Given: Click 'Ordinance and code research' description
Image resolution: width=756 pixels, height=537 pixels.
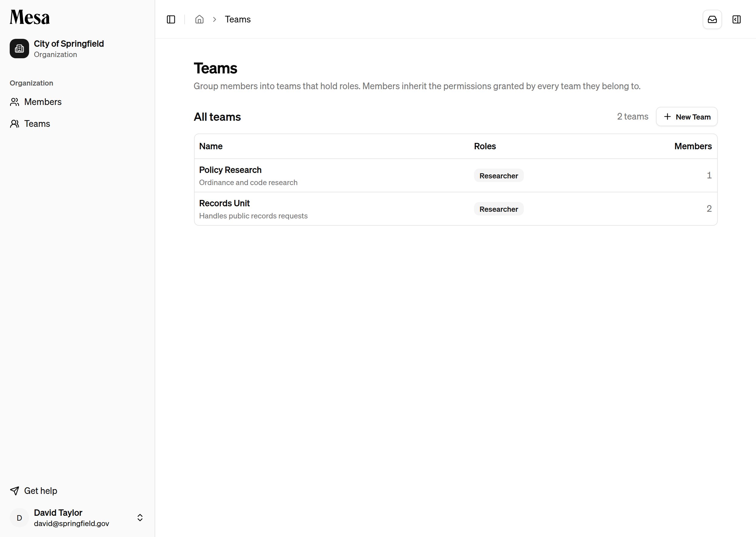Looking at the screenshot, I should click(x=248, y=183).
